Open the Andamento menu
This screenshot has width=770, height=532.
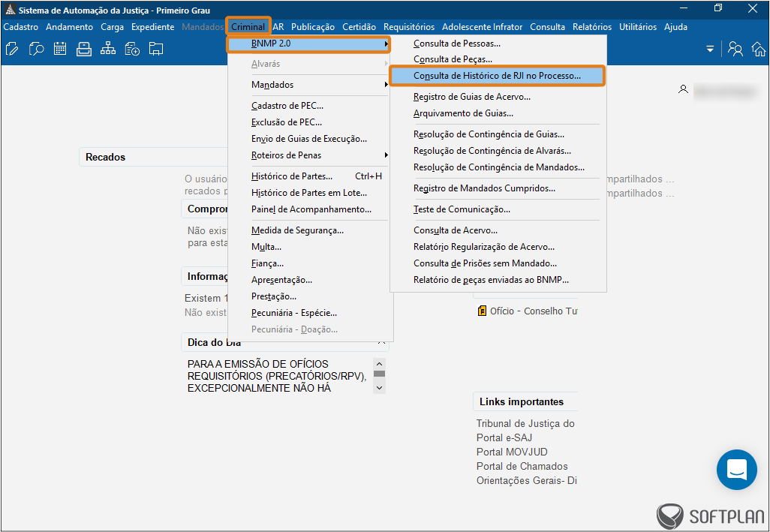(x=69, y=27)
